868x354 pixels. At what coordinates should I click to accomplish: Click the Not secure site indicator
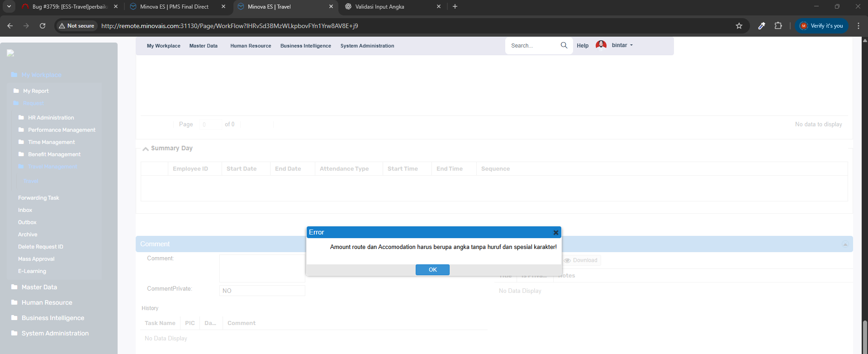76,26
